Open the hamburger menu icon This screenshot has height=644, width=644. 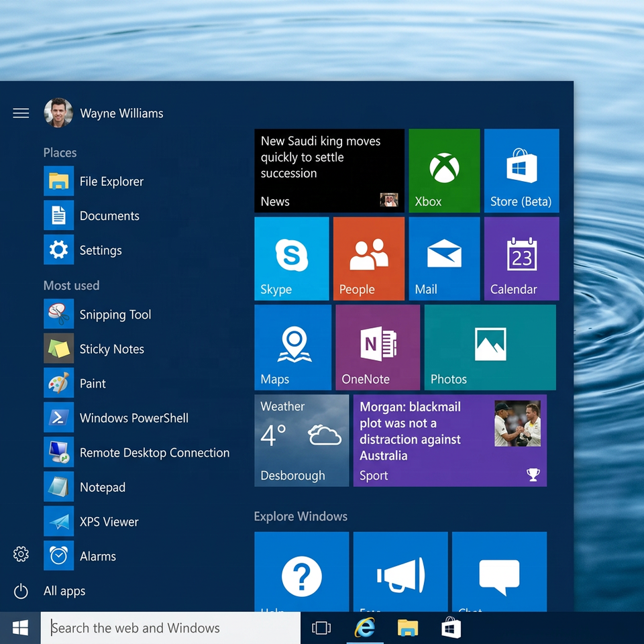pyautogui.click(x=21, y=113)
